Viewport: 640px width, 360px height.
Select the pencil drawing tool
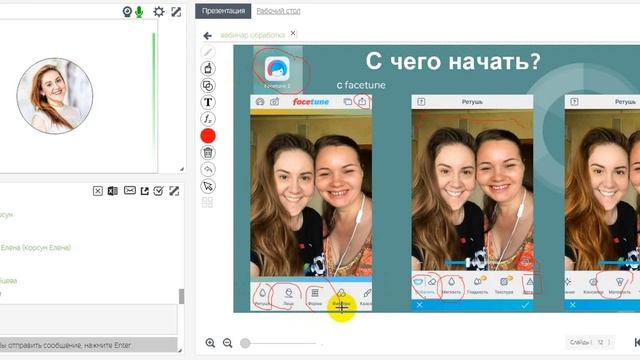pos(208,52)
